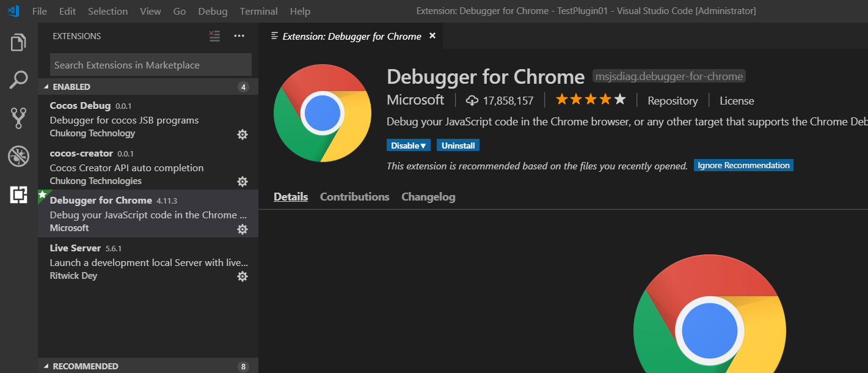
Task: Open the Extensions panel more actions menu
Action: coord(239,36)
